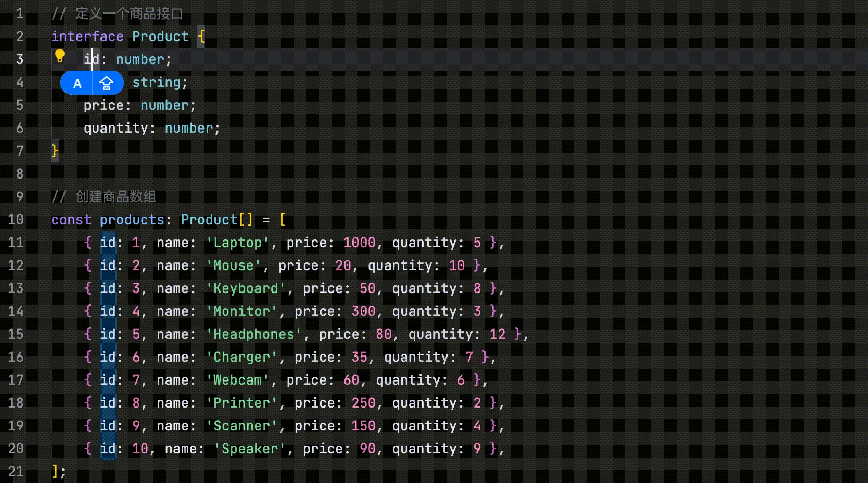Click the 'Webcam' string literal
The height and width of the screenshot is (483, 868).
point(237,380)
